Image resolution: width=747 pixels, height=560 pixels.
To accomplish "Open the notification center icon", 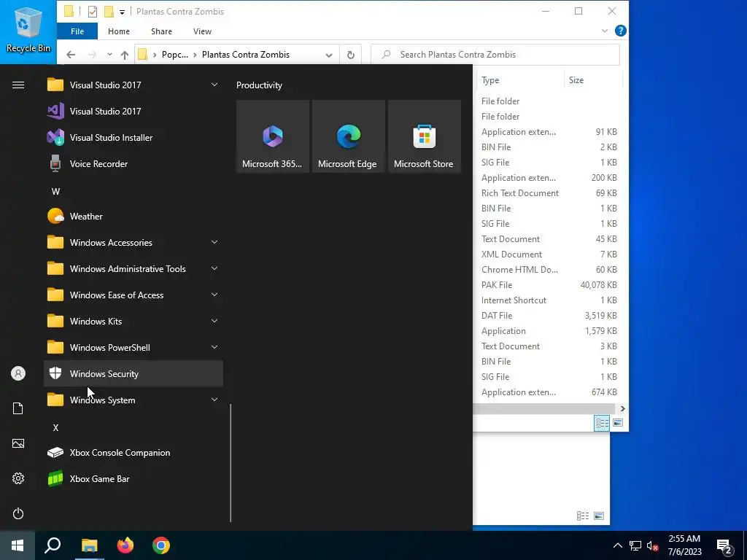I will point(724,545).
